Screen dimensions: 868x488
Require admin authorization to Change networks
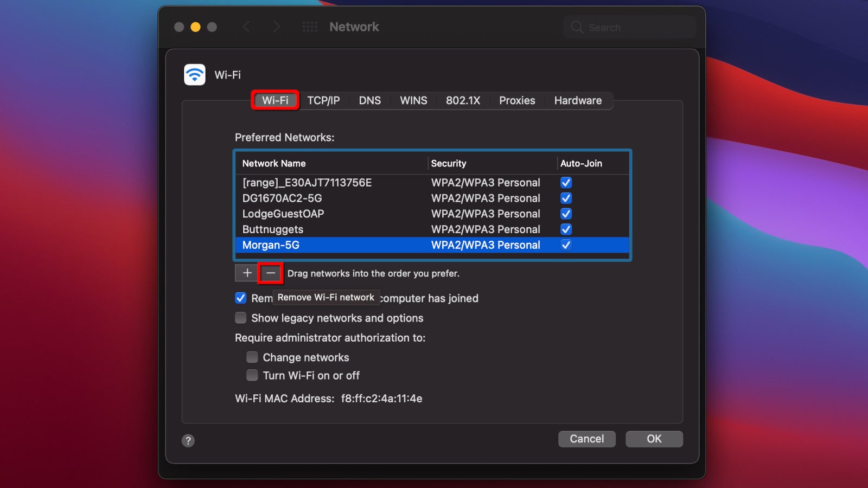pos(252,357)
